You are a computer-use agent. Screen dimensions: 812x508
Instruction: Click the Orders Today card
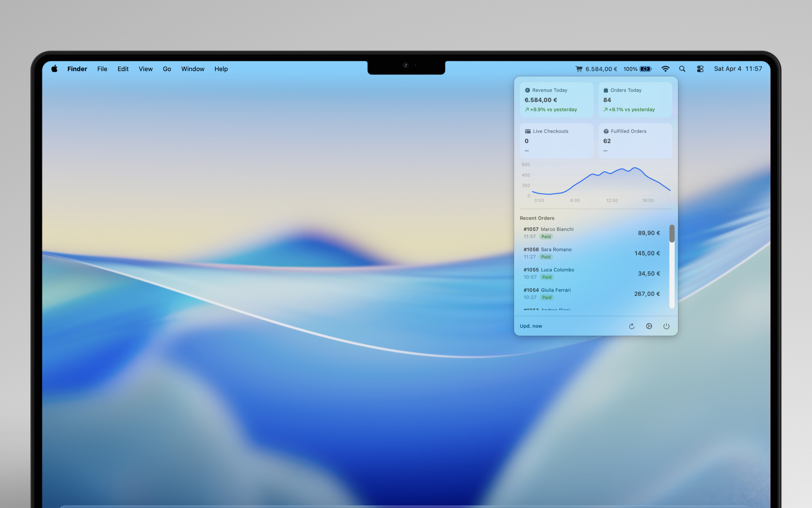tap(635, 100)
